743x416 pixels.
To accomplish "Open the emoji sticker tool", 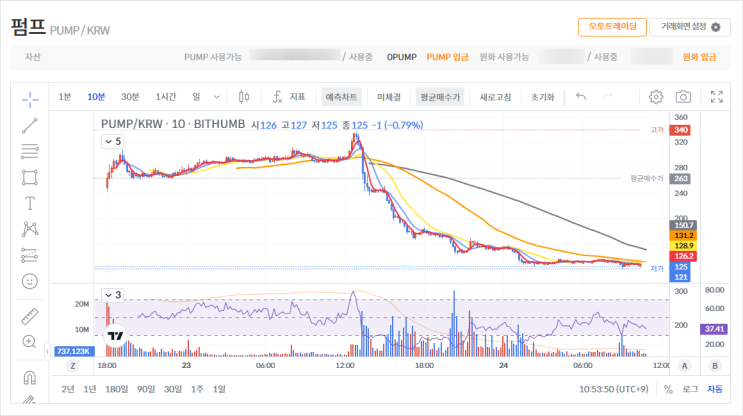I will tap(30, 281).
